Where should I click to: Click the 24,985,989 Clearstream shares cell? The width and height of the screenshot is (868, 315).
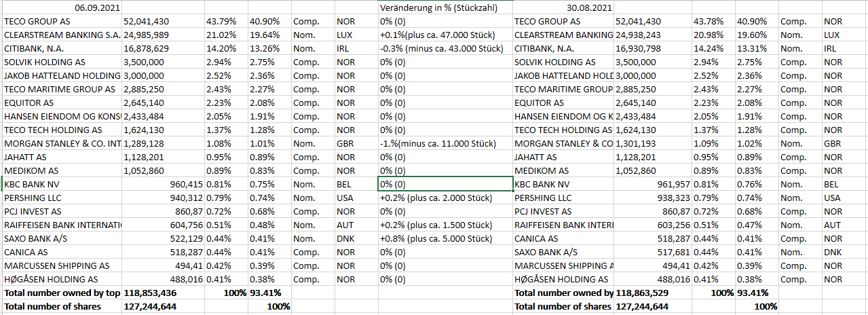162,35
